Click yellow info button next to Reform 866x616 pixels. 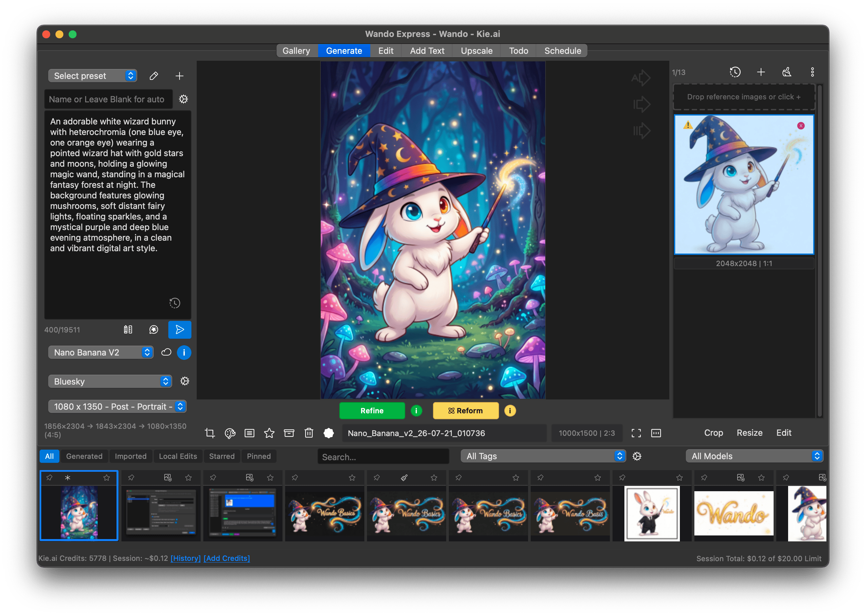click(x=510, y=410)
